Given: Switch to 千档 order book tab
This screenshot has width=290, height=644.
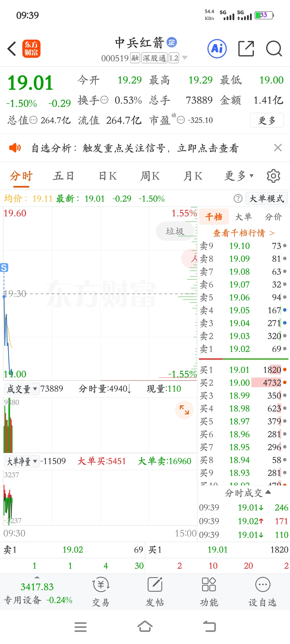Looking at the screenshot, I should 214,217.
